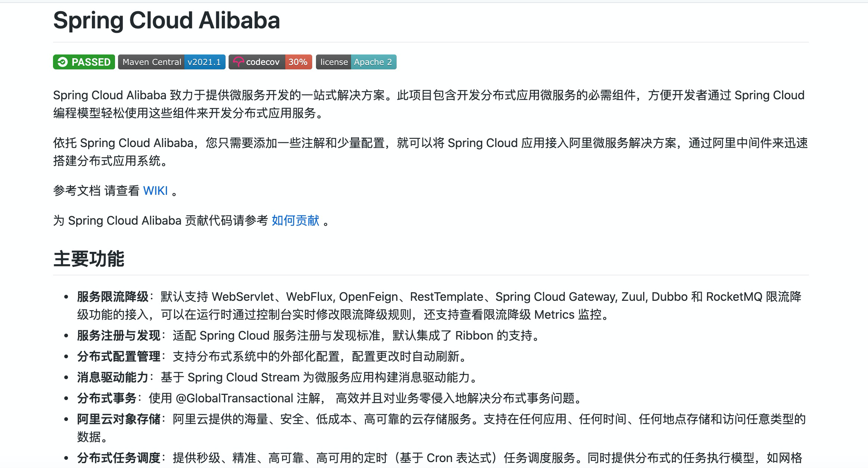Click the Spring Cloud Alibaba page heading
This screenshot has width=868, height=468.
point(167,20)
